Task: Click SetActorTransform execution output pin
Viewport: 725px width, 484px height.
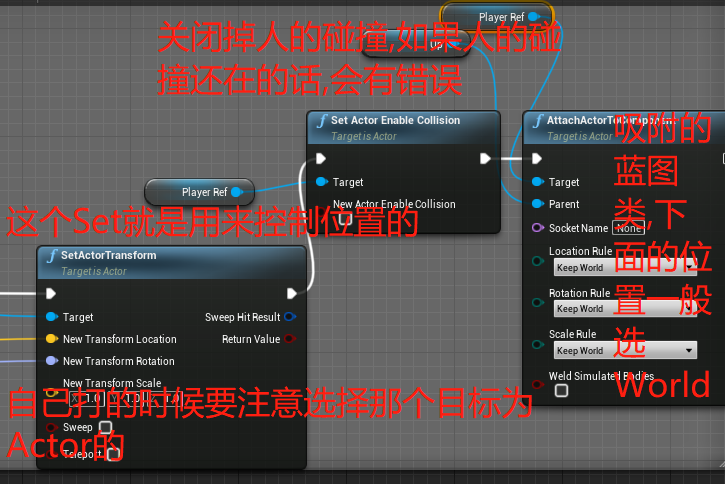Action: point(292,294)
